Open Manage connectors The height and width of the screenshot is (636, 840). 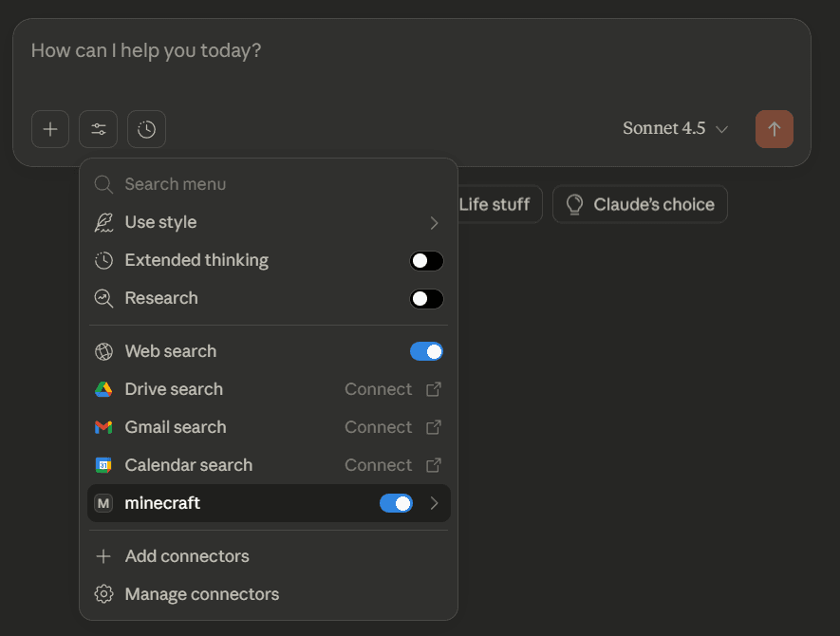tap(268, 594)
